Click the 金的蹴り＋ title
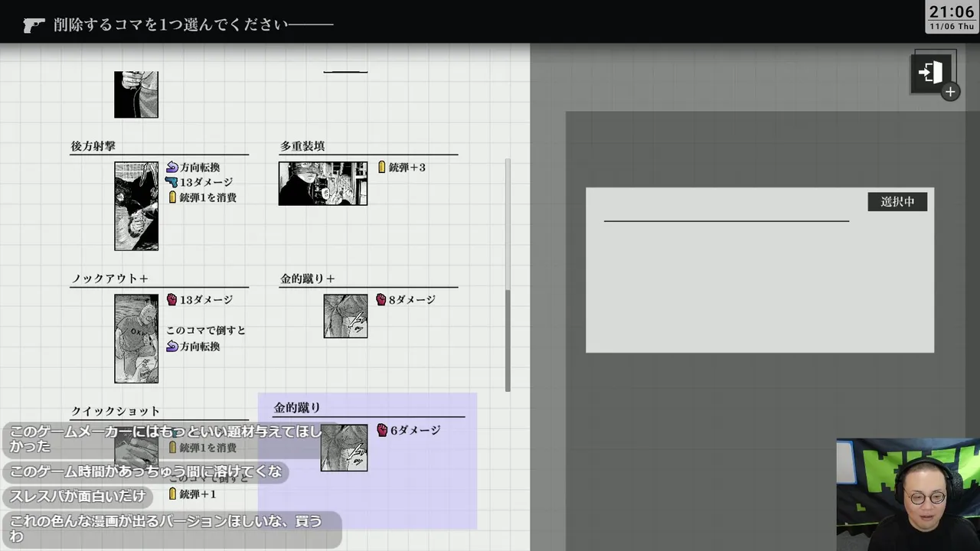 (308, 279)
